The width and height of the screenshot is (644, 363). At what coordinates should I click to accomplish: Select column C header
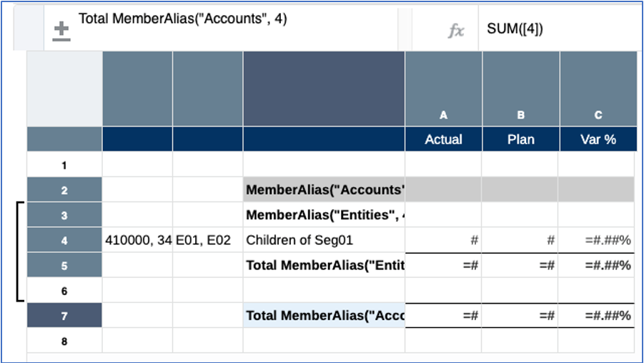pyautogui.click(x=598, y=114)
